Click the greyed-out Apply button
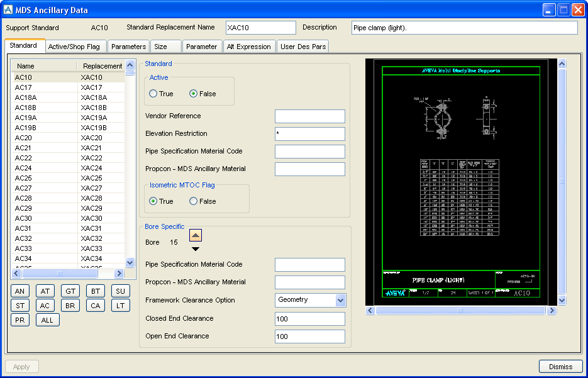588x378 pixels. [x=22, y=367]
